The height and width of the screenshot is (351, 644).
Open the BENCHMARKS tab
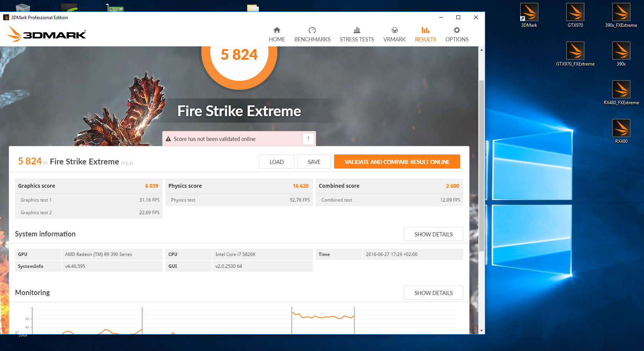pos(312,34)
